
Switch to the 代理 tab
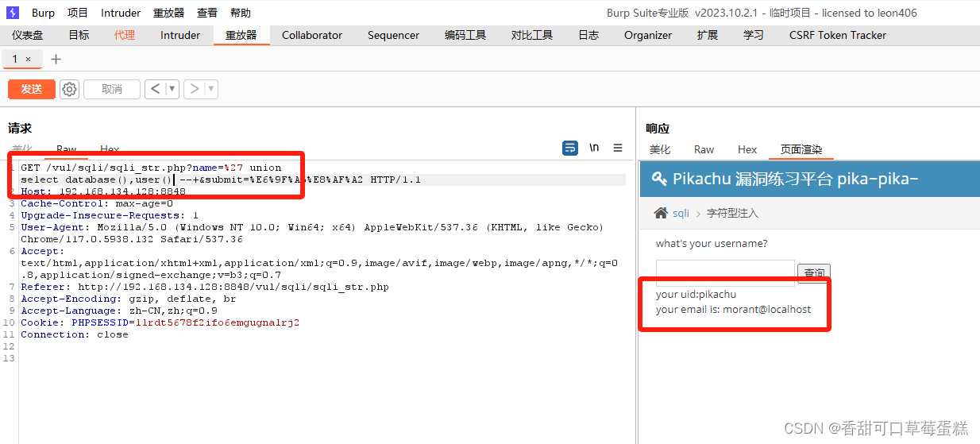pyautogui.click(x=125, y=35)
